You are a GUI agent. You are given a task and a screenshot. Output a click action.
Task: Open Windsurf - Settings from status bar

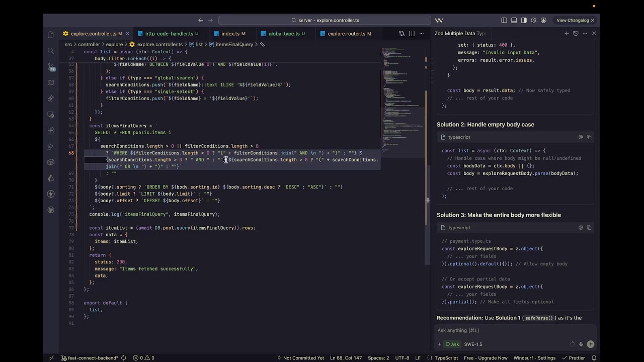(x=534, y=358)
